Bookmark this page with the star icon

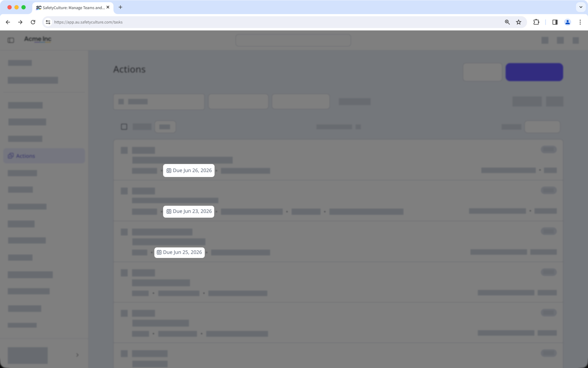pyautogui.click(x=519, y=22)
